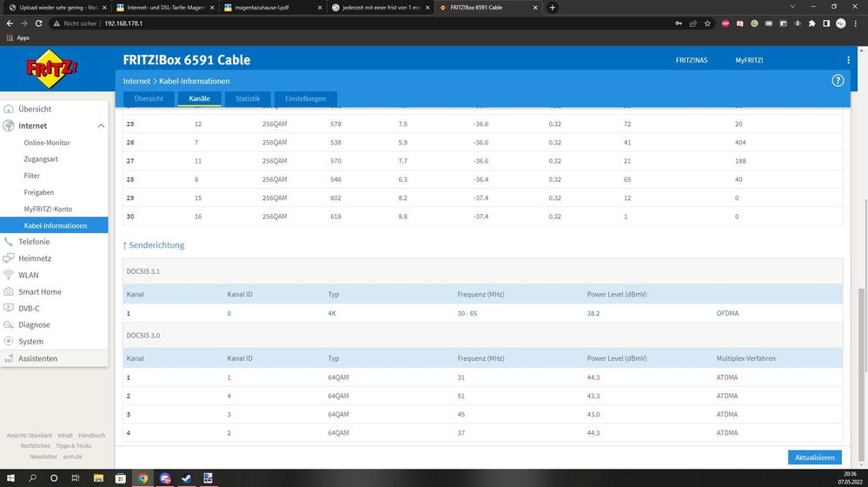Click the Internet breadcrumb link
Viewport: 868px width, 487px height.
coord(136,81)
